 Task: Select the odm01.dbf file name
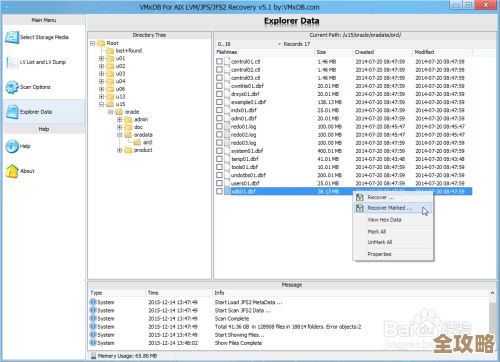(244, 118)
